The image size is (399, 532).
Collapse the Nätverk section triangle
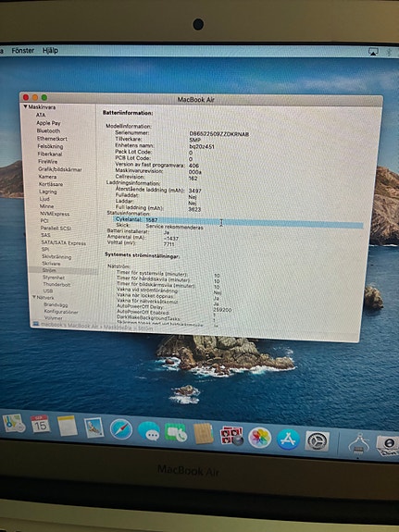tap(34, 297)
